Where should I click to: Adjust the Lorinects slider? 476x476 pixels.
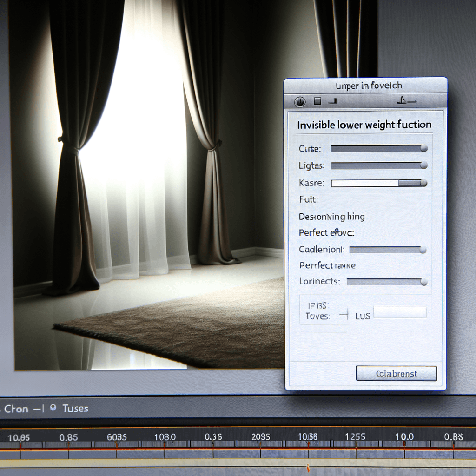tap(387, 282)
